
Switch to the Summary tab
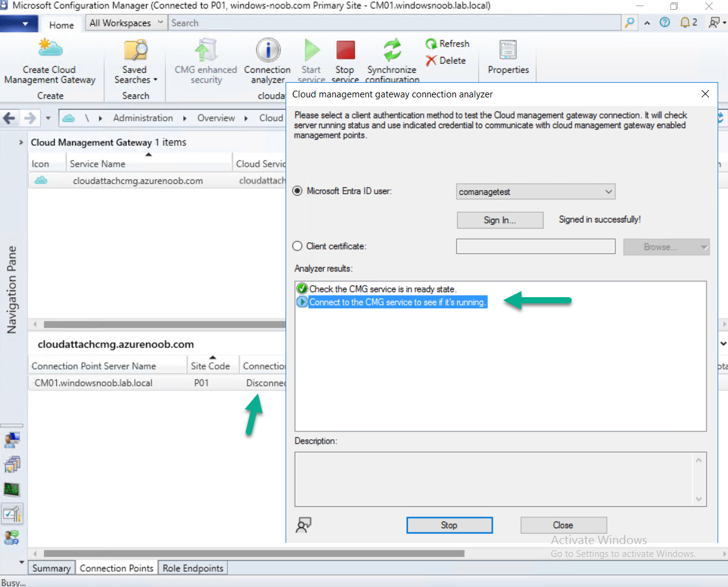[x=51, y=568]
